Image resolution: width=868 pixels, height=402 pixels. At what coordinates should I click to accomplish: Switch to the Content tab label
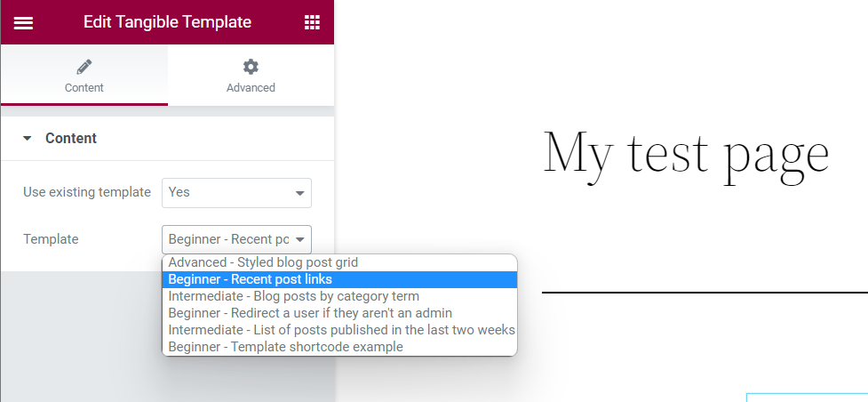pyautogui.click(x=84, y=88)
